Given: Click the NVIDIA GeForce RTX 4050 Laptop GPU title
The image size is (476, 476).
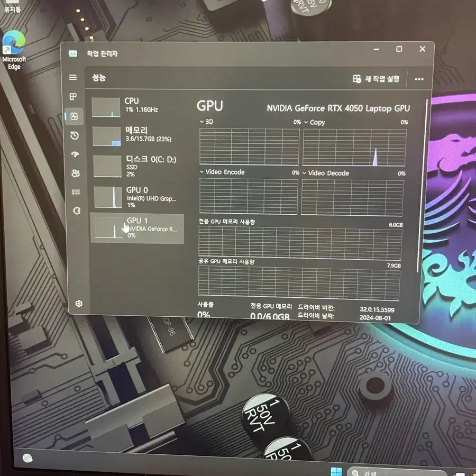Looking at the screenshot, I should (x=338, y=108).
